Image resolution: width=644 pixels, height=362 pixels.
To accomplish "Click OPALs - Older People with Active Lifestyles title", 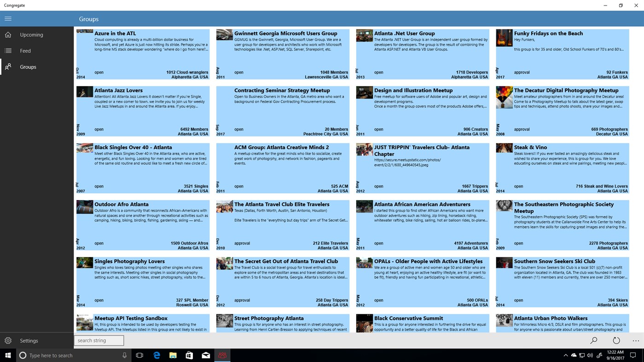I will click(x=428, y=261).
